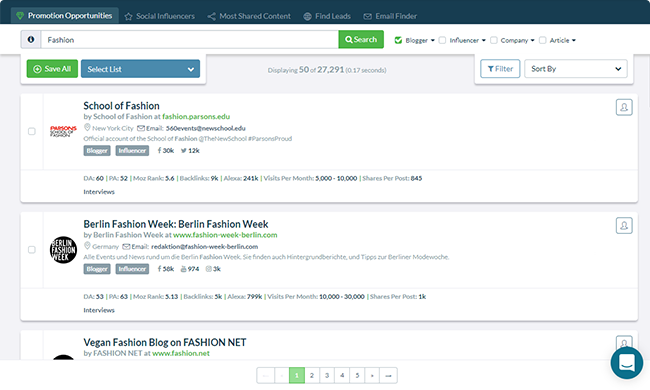This screenshot has width=650, height=390.
Task: Go to pagination page 4
Action: 342,375
